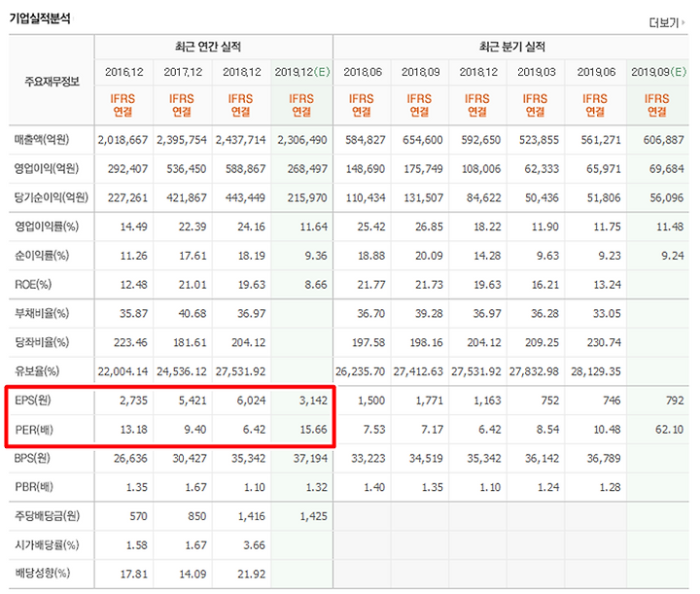
Task: Click the PER(배) row label
Action: [x=34, y=430]
